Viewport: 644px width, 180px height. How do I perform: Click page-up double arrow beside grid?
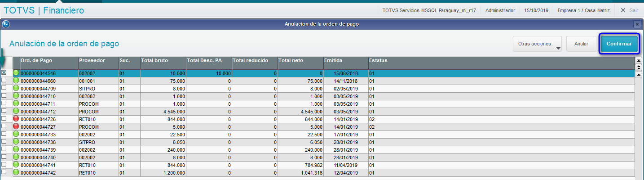[x=639, y=67]
